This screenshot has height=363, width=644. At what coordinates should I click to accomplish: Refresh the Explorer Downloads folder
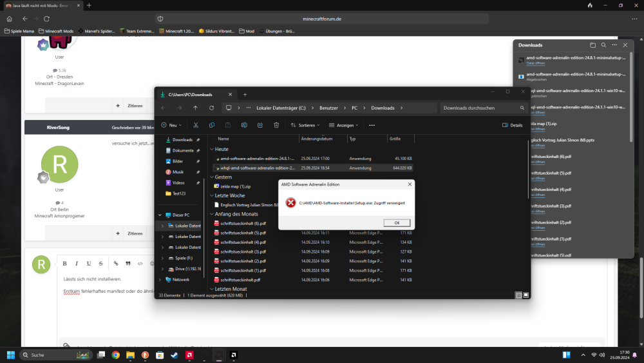[211, 108]
